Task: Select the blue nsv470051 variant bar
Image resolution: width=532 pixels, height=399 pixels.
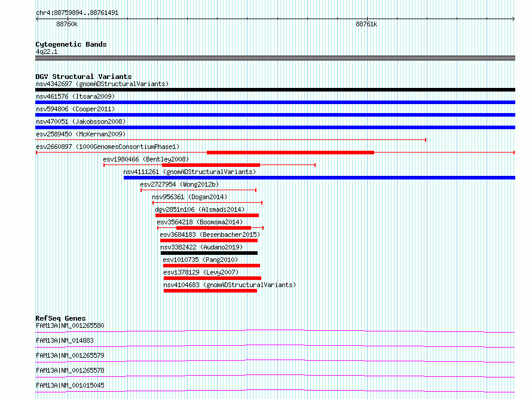Action: pyautogui.click(x=275, y=127)
